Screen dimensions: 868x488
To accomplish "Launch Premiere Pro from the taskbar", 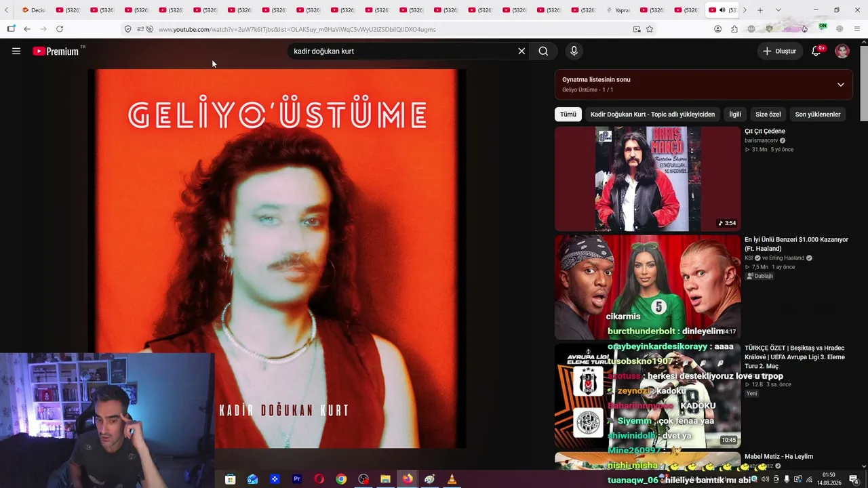I will (296, 479).
